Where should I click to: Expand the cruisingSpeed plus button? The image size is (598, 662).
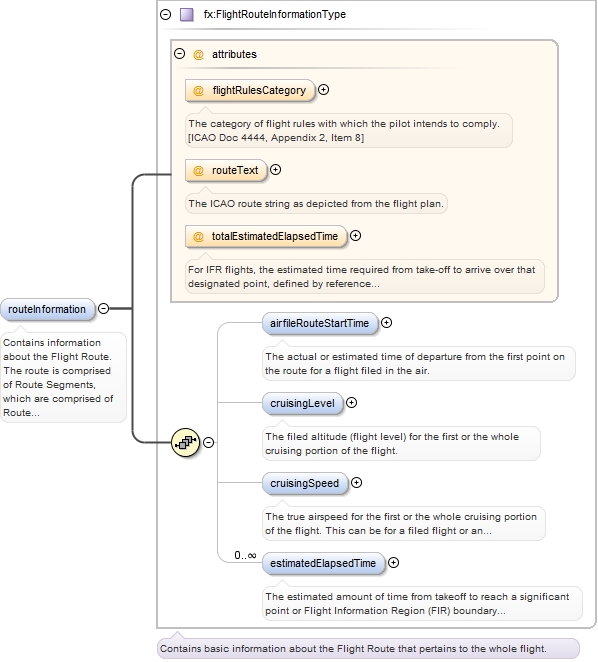coord(356,483)
